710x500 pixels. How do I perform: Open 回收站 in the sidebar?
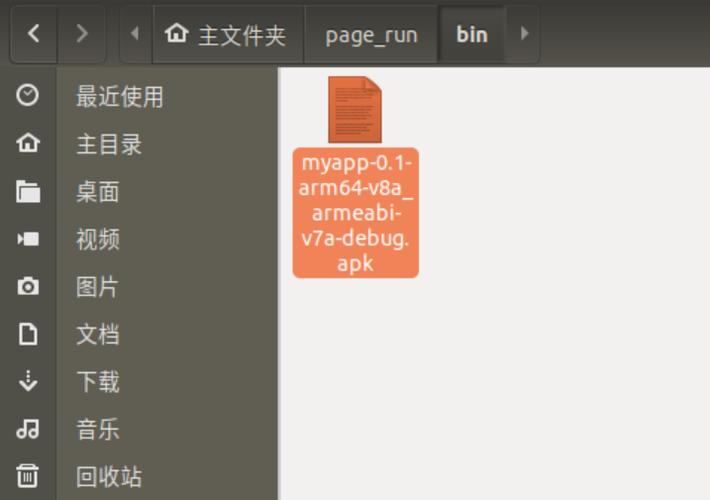pyautogui.click(x=109, y=477)
